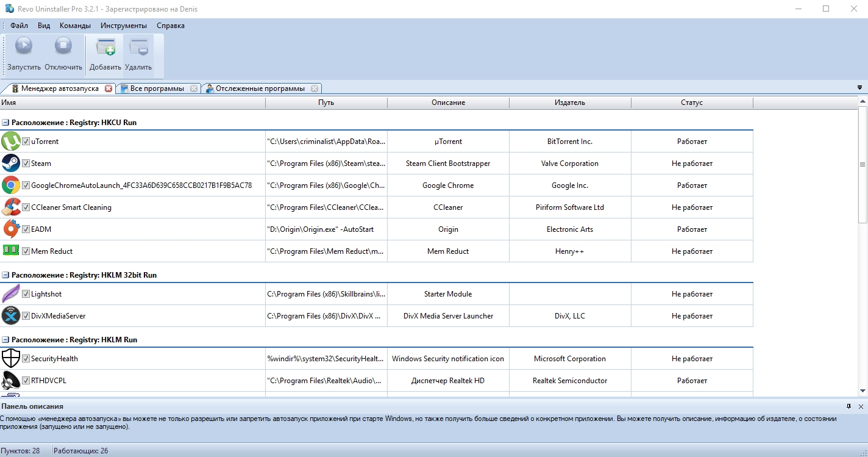Close the Все программы tab

(194, 88)
